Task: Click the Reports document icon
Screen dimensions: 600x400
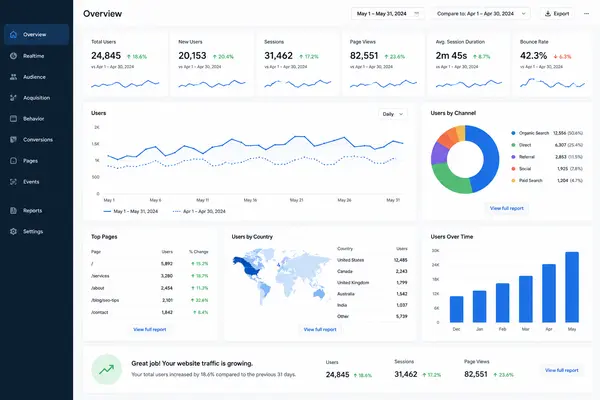Action: point(13,211)
